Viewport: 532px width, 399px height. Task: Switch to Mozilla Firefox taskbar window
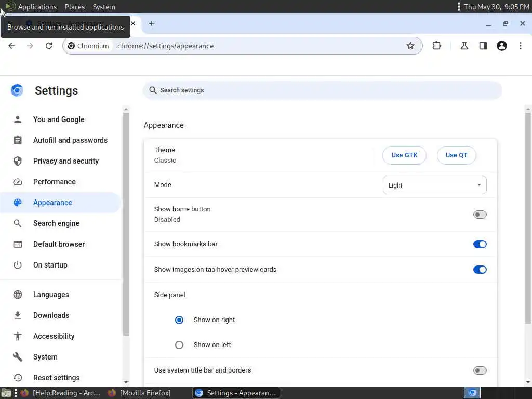(x=140, y=393)
